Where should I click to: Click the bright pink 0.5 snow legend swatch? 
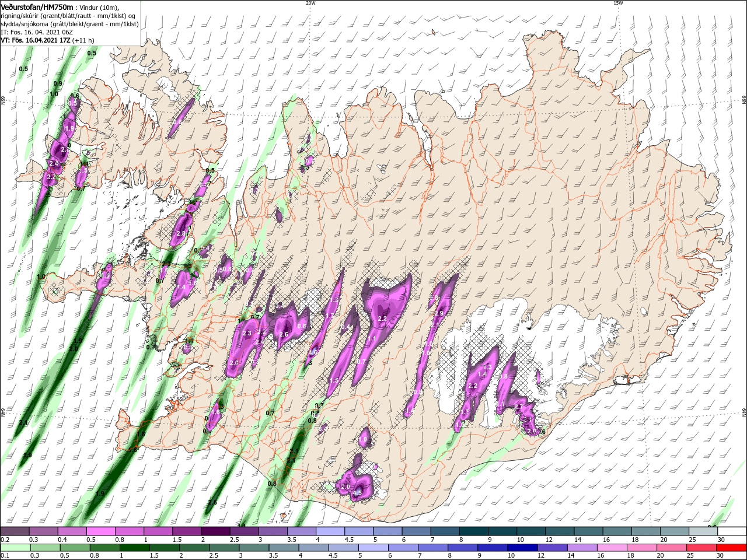tap(100, 531)
